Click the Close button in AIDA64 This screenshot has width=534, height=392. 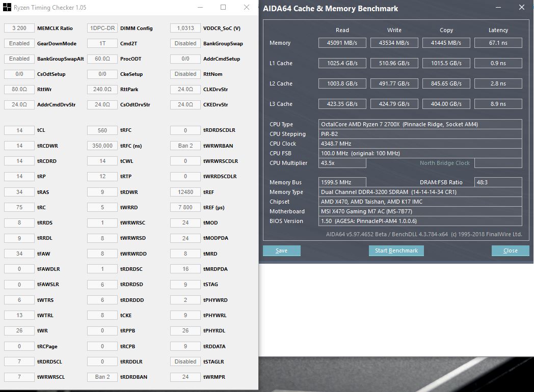tap(510, 250)
